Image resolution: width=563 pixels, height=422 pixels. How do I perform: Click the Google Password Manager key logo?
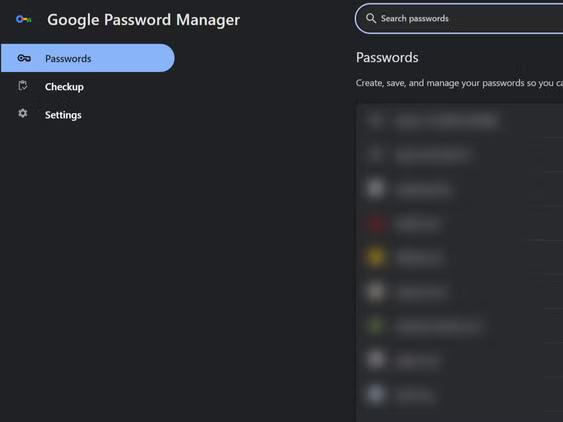click(x=24, y=19)
